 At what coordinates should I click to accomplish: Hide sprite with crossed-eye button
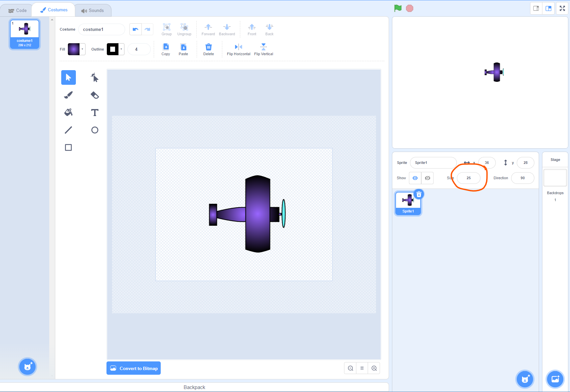point(428,178)
